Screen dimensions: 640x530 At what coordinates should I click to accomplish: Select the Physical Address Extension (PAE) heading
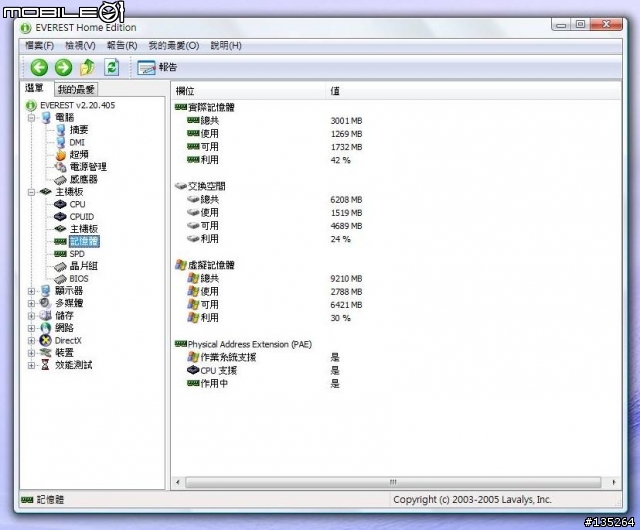coord(250,345)
